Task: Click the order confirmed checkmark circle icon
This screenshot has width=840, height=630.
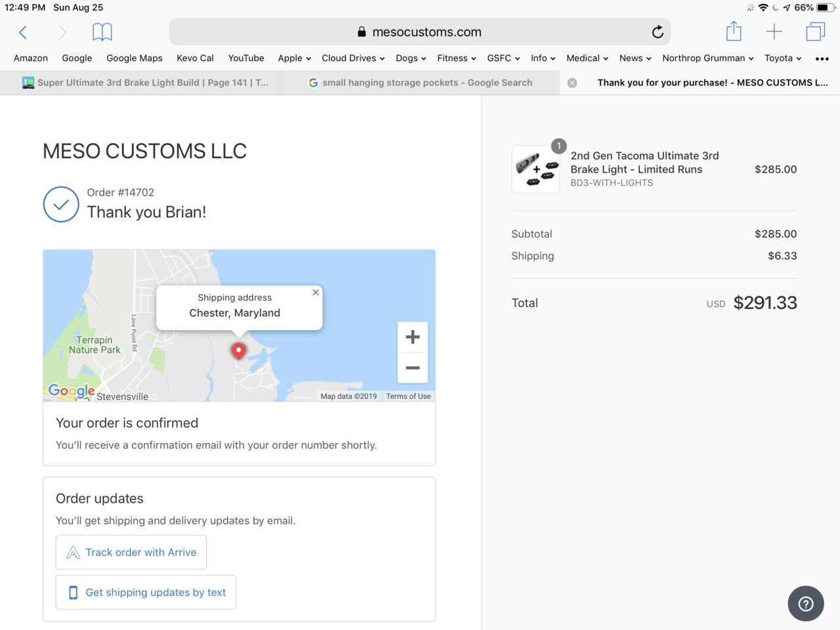Action: tap(61, 204)
